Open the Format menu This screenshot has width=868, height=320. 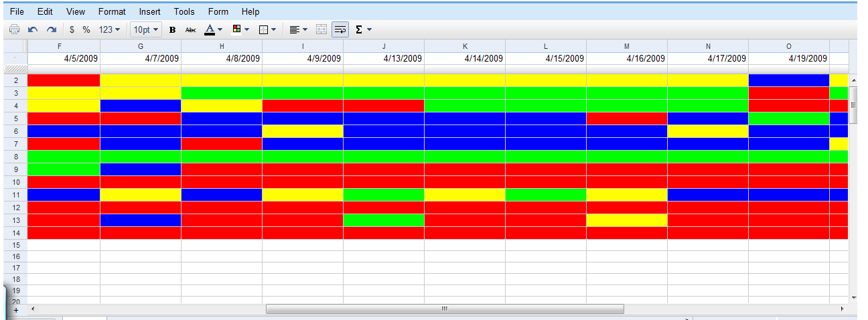(112, 11)
